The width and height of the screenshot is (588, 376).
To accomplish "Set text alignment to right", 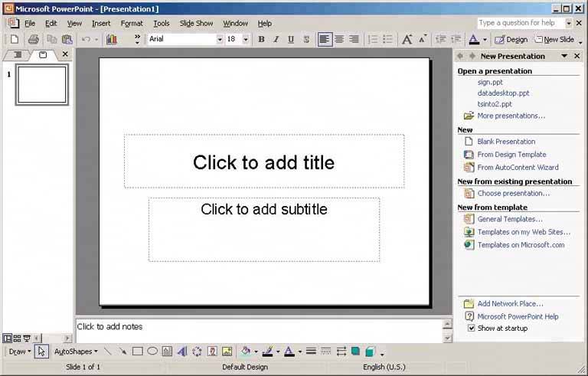I will click(354, 39).
